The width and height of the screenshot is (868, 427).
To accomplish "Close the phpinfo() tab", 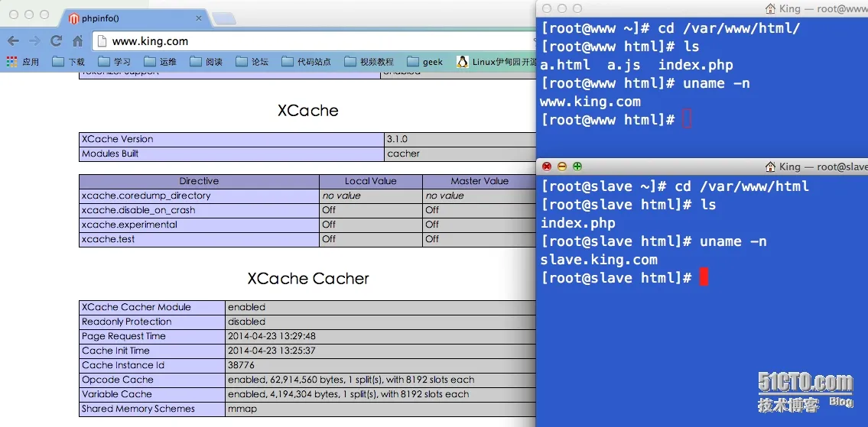I will (199, 18).
